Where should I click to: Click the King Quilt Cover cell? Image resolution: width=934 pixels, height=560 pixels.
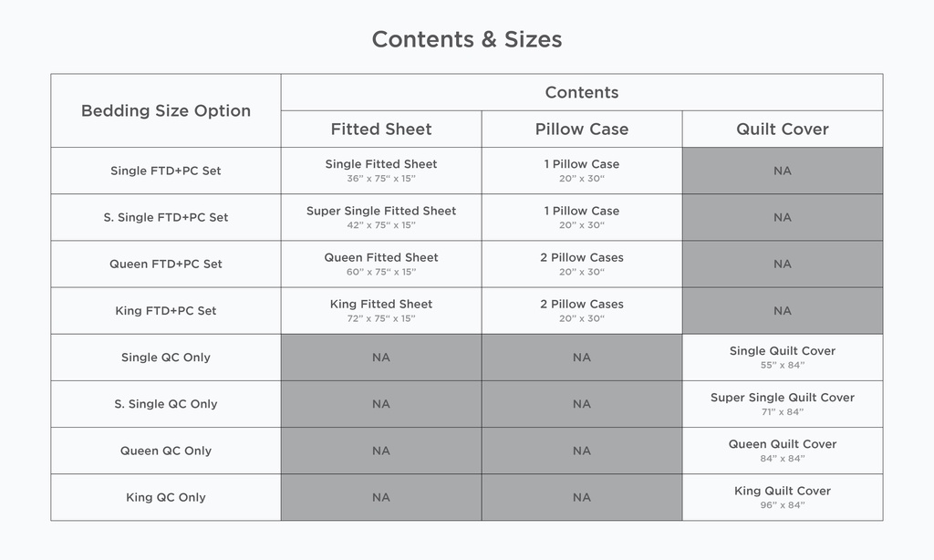(x=783, y=497)
